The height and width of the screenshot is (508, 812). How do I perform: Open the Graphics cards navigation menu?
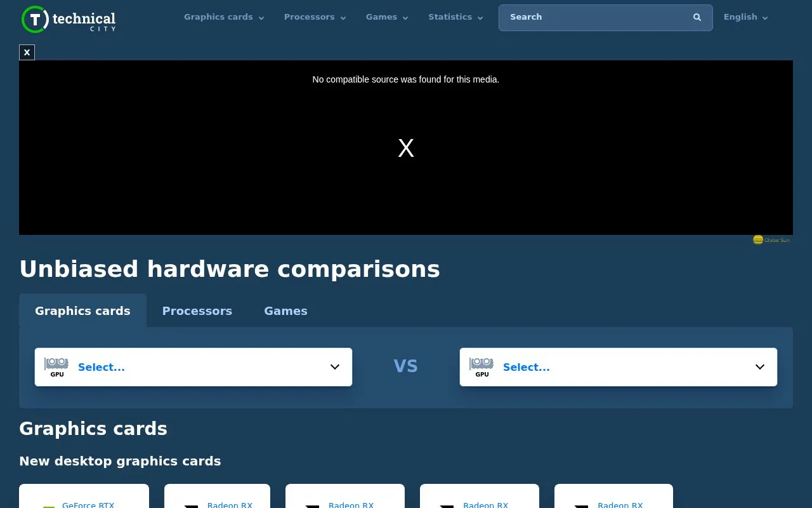(224, 17)
